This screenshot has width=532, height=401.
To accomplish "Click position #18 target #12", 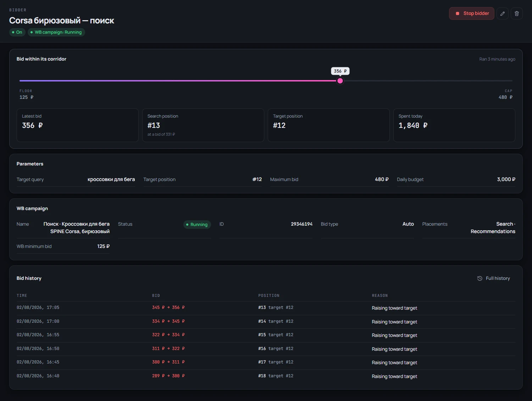I will 276,376.
